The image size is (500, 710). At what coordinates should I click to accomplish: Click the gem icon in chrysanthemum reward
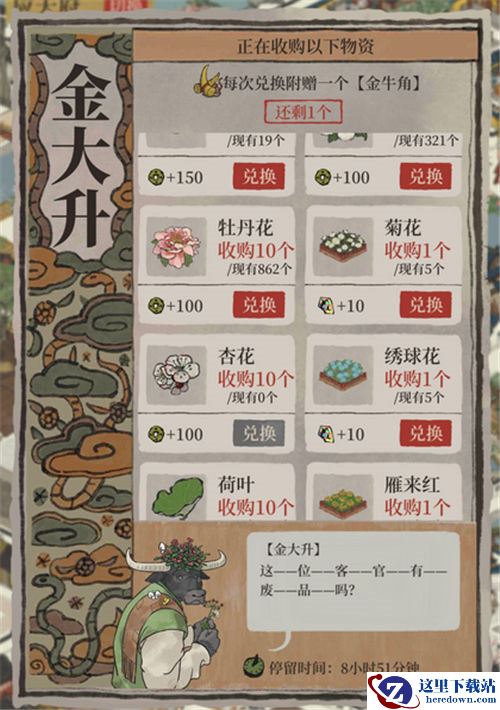coord(326,306)
